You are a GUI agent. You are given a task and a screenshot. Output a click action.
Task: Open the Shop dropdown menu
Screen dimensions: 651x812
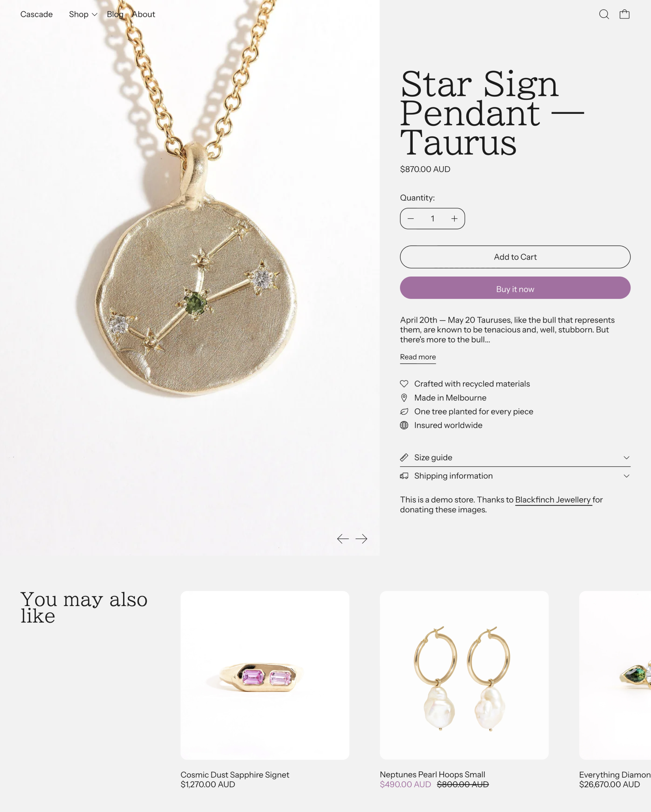click(x=83, y=14)
